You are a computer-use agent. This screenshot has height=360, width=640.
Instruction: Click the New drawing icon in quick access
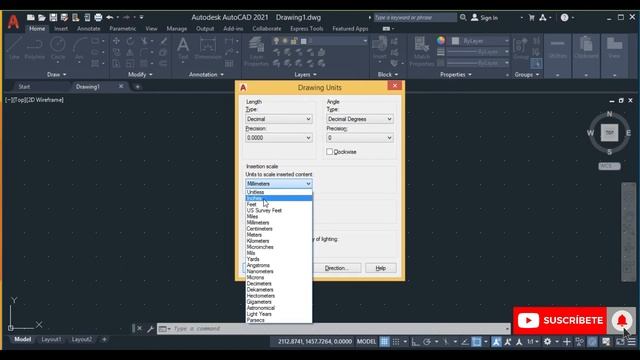[x=31, y=18]
